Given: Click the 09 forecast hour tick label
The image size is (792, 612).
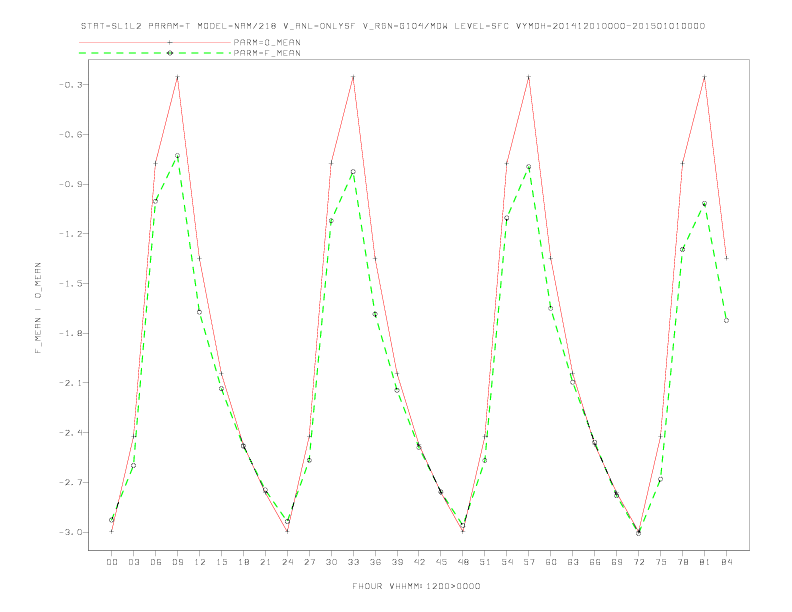Looking at the screenshot, I should 178,562.
